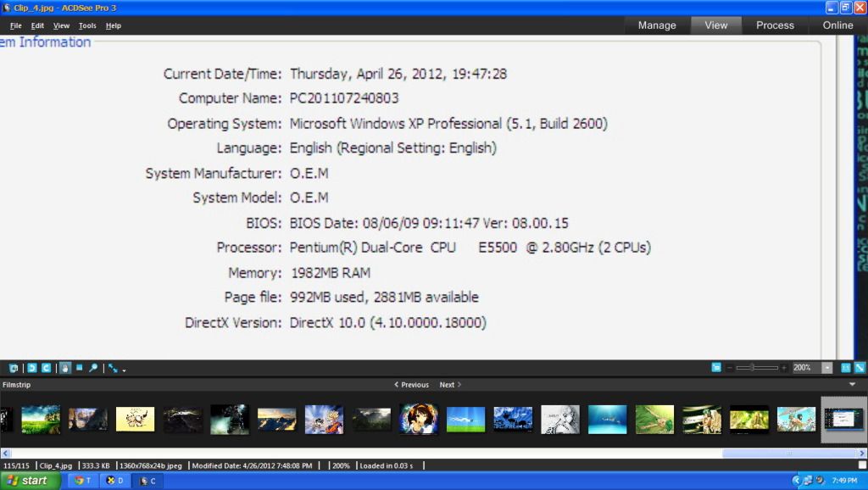Viewport: 868px width, 490px height.
Task: Select the brown-haired anime girl thumbnail
Action: 419,419
